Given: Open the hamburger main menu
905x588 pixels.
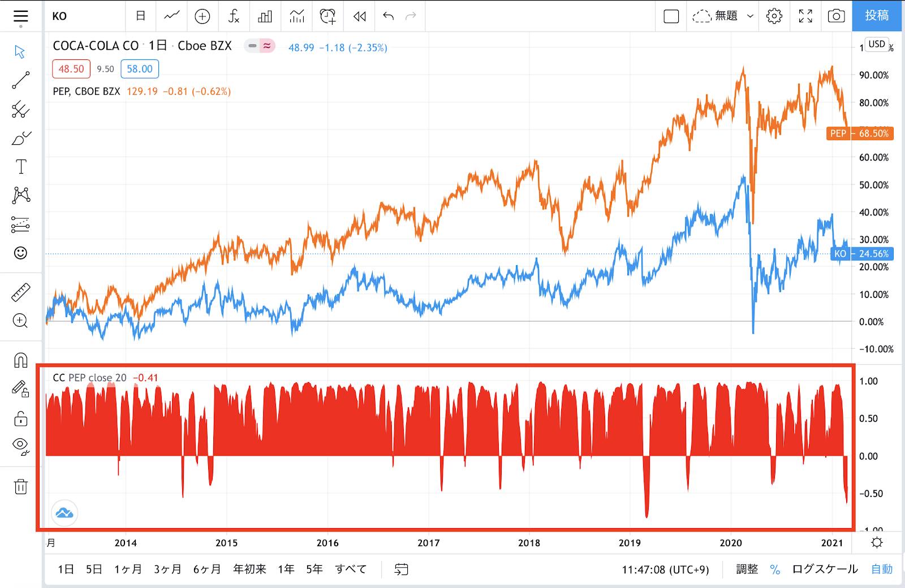Looking at the screenshot, I should [x=20, y=16].
